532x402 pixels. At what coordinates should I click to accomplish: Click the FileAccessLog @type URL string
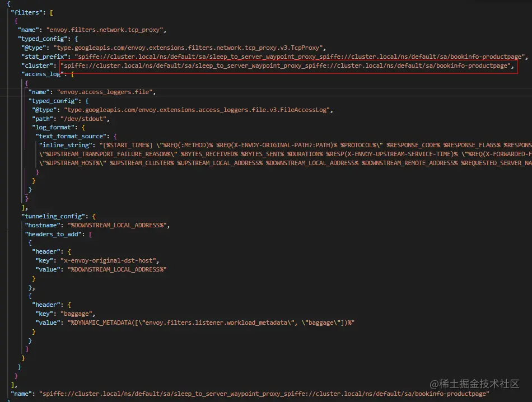197,110
